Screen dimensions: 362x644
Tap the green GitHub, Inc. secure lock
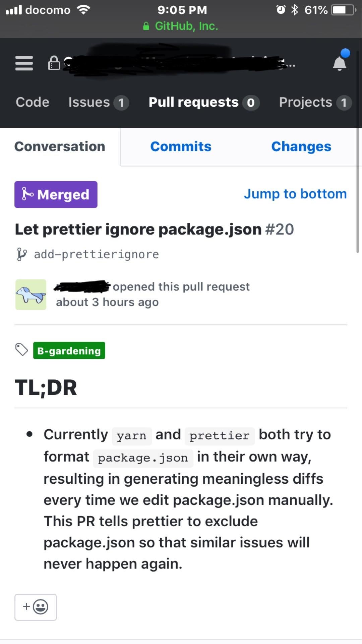click(146, 26)
